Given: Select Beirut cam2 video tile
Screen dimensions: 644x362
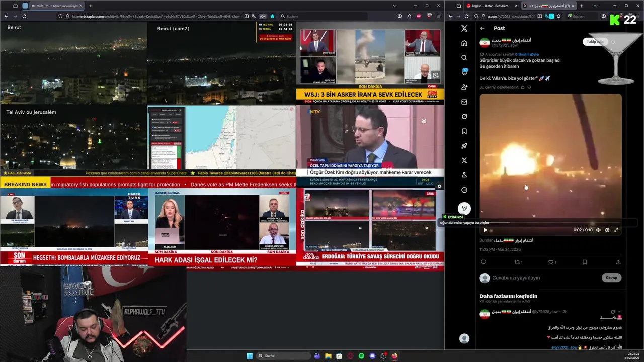Looking at the screenshot, I should (221, 63).
